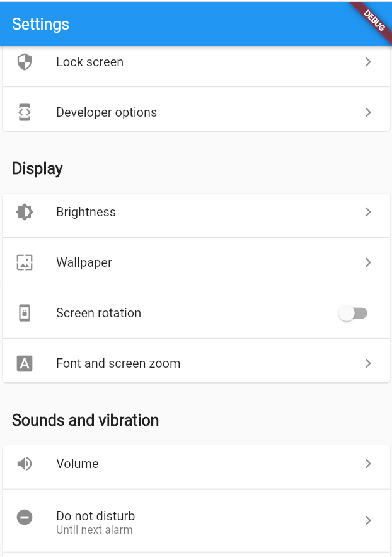This screenshot has height=557, width=392.
Task: Click the Do not disturb icon
Action: (x=24, y=517)
